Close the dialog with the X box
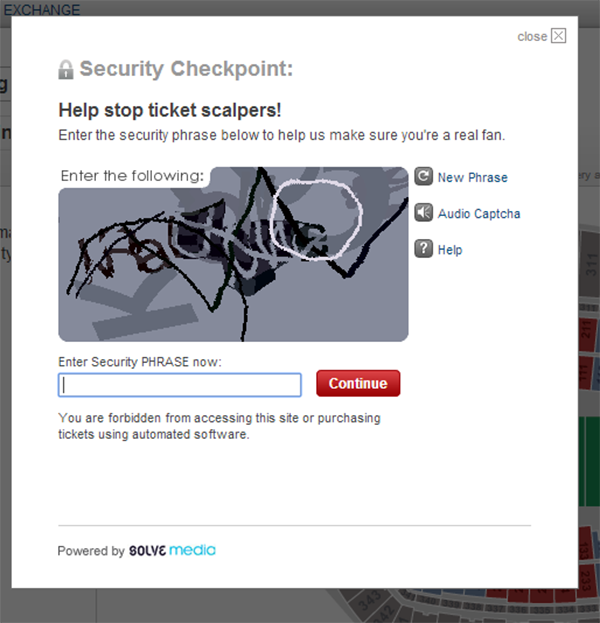The width and height of the screenshot is (600, 623). coord(558,36)
